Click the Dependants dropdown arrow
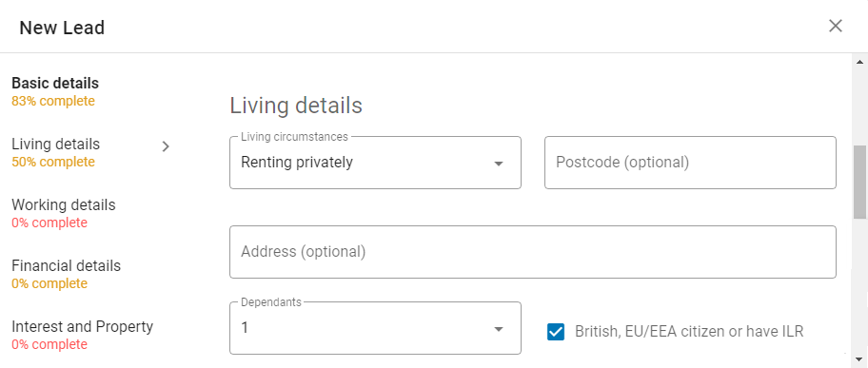The height and width of the screenshot is (368, 868). click(x=499, y=329)
